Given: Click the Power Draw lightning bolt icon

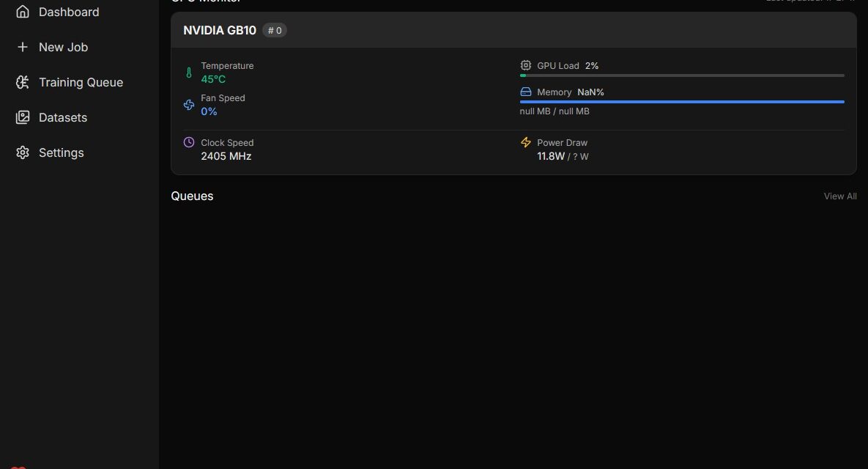Looking at the screenshot, I should [x=526, y=142].
